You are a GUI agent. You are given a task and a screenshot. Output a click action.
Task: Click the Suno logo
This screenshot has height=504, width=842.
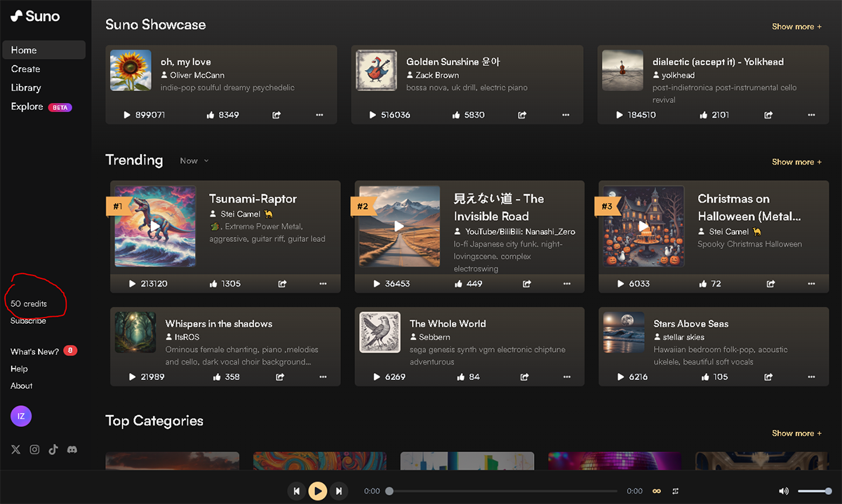(x=35, y=15)
